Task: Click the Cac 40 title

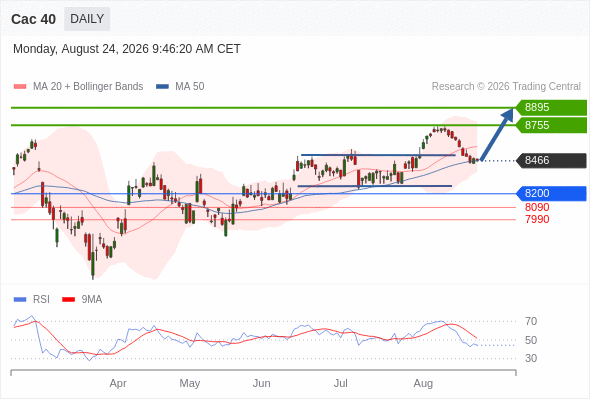Action: pyautogui.click(x=33, y=19)
